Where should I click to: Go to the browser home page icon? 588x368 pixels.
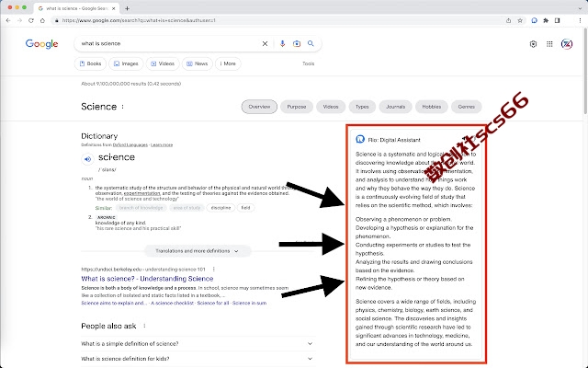[x=42, y=20]
